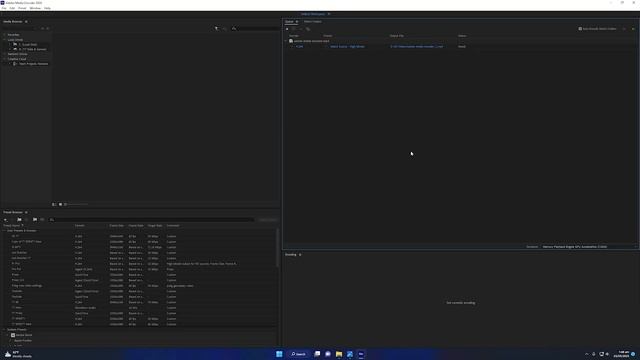Viewport: 640px width, 360px height.
Task: Click the search icon in Media Browser
Action: (x=234, y=29)
